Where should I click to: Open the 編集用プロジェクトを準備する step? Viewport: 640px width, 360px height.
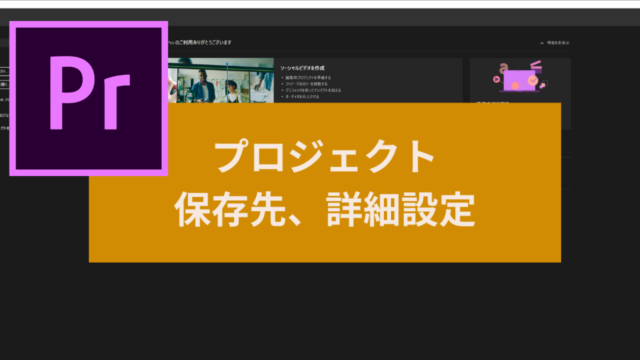(x=308, y=78)
